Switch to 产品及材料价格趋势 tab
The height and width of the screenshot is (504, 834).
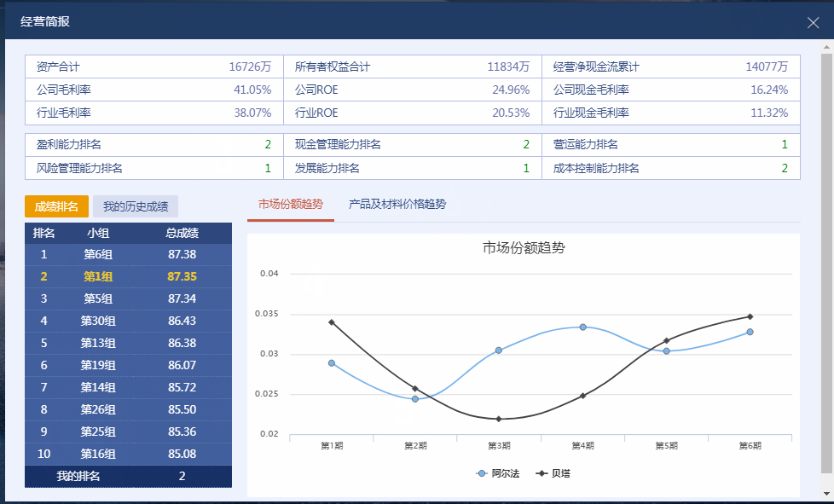tap(397, 204)
